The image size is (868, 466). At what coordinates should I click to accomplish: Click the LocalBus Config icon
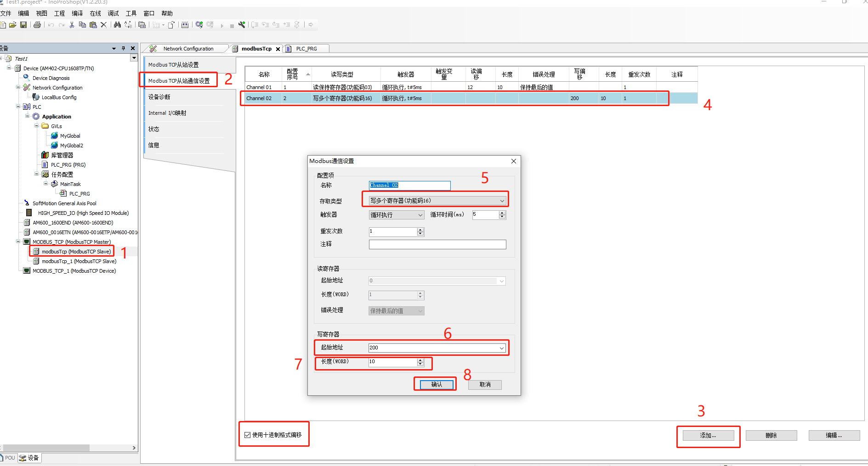(36, 97)
